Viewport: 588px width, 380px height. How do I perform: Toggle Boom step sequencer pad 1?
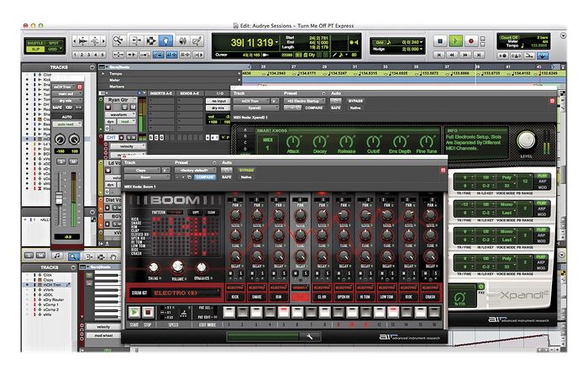[229, 312]
